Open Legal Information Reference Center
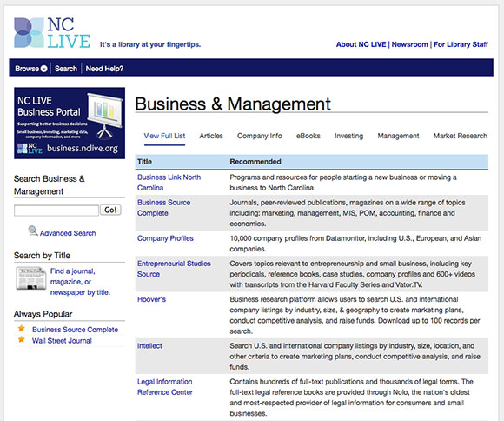The width and height of the screenshot is (504, 421). click(x=165, y=387)
